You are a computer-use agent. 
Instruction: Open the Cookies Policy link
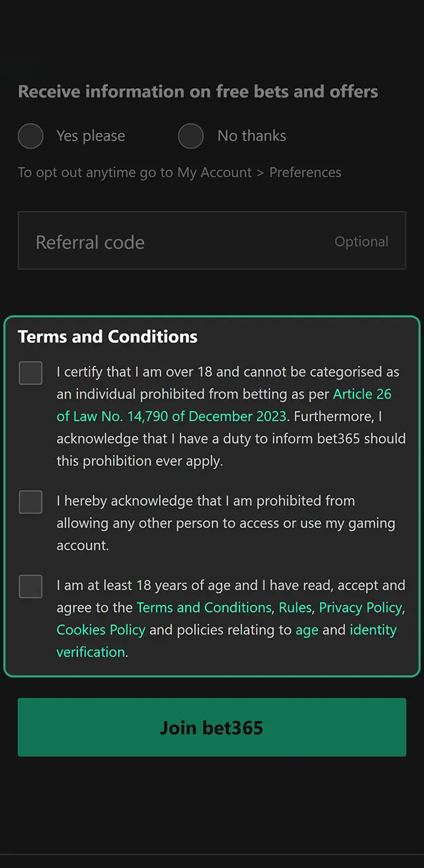[x=100, y=630]
